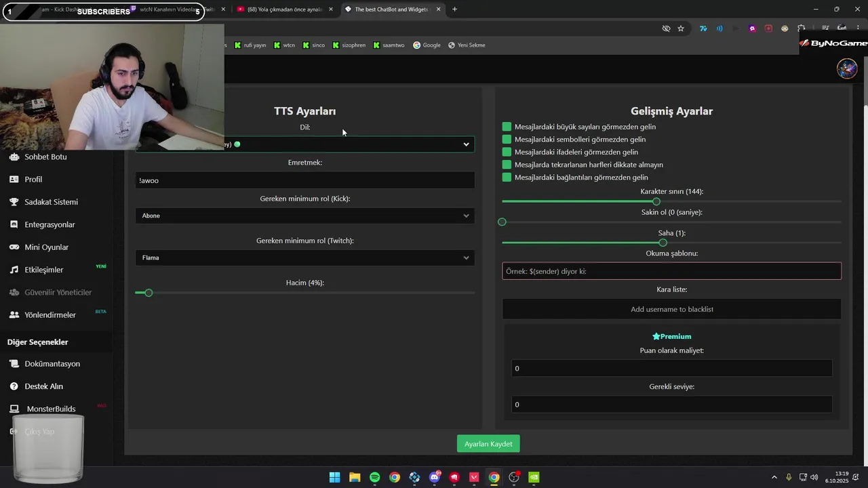Adjust the Hacim volume slider
The width and height of the screenshot is (868, 488).
tap(149, 293)
